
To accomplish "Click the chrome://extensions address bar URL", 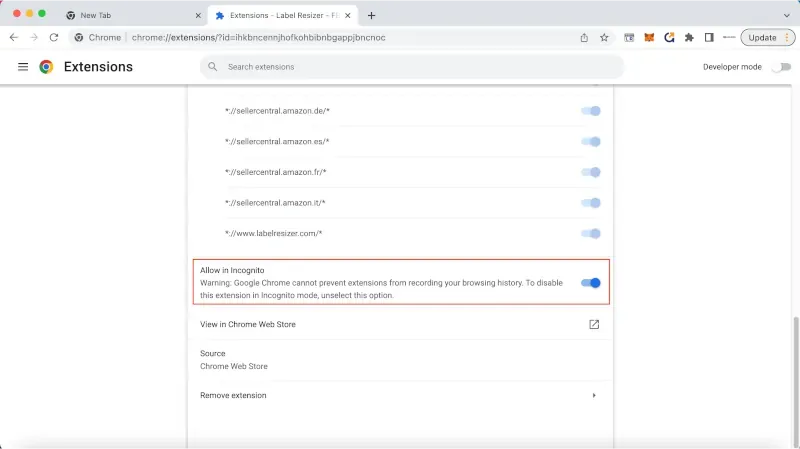I will tap(259, 37).
